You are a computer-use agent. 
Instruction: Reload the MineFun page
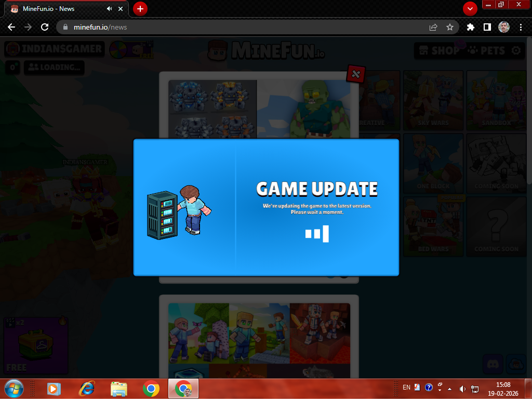click(x=45, y=27)
